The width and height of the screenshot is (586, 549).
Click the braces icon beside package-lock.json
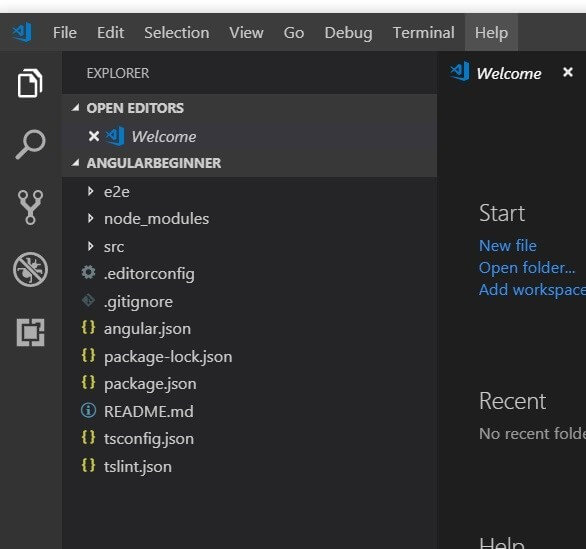pyautogui.click(x=89, y=355)
